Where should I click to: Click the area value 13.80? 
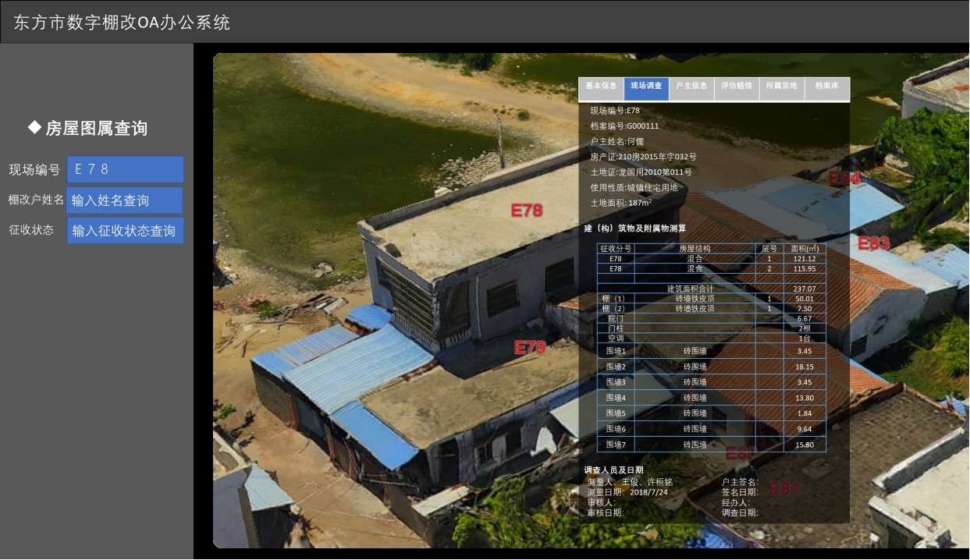coord(805,398)
